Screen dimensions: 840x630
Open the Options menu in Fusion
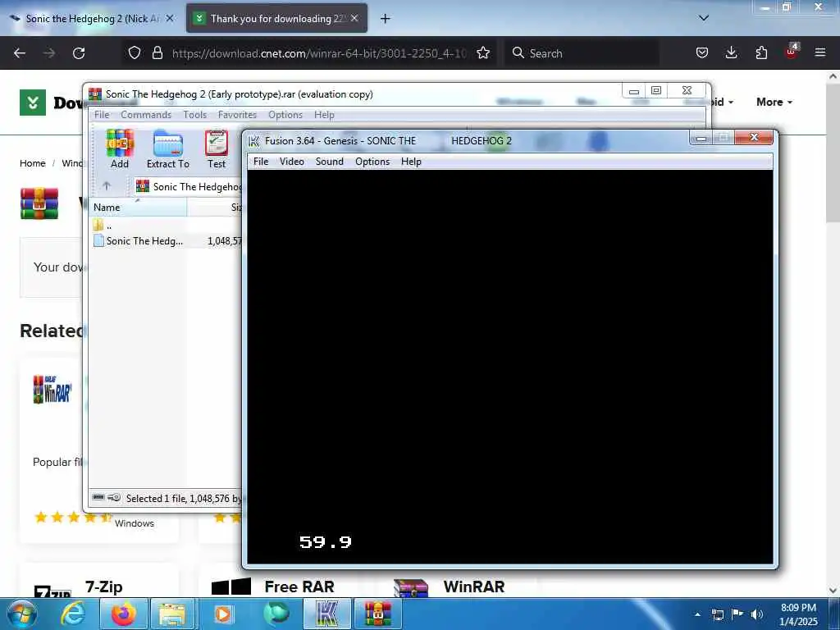pyautogui.click(x=372, y=162)
